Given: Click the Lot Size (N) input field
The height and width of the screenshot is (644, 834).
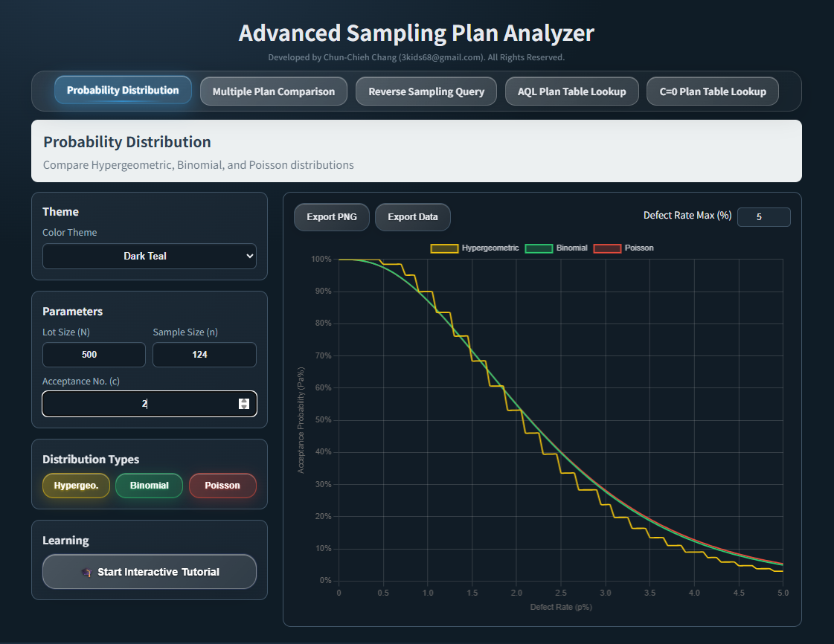Looking at the screenshot, I should (x=94, y=355).
